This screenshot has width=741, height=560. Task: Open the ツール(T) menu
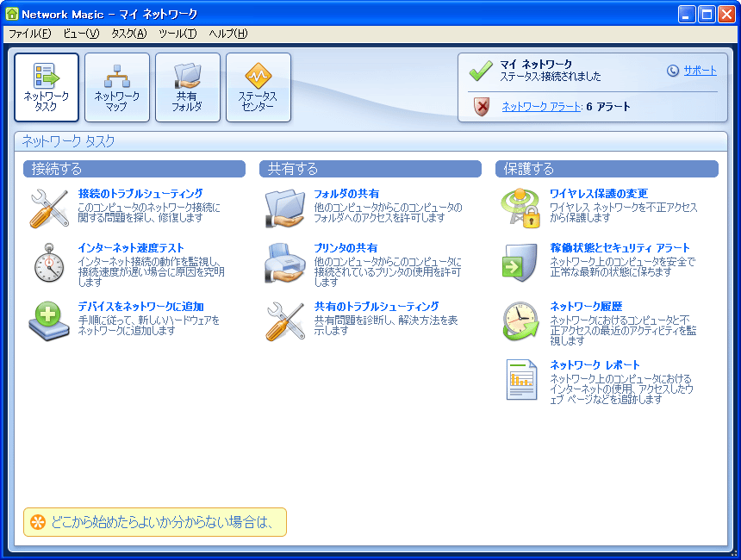[177, 34]
